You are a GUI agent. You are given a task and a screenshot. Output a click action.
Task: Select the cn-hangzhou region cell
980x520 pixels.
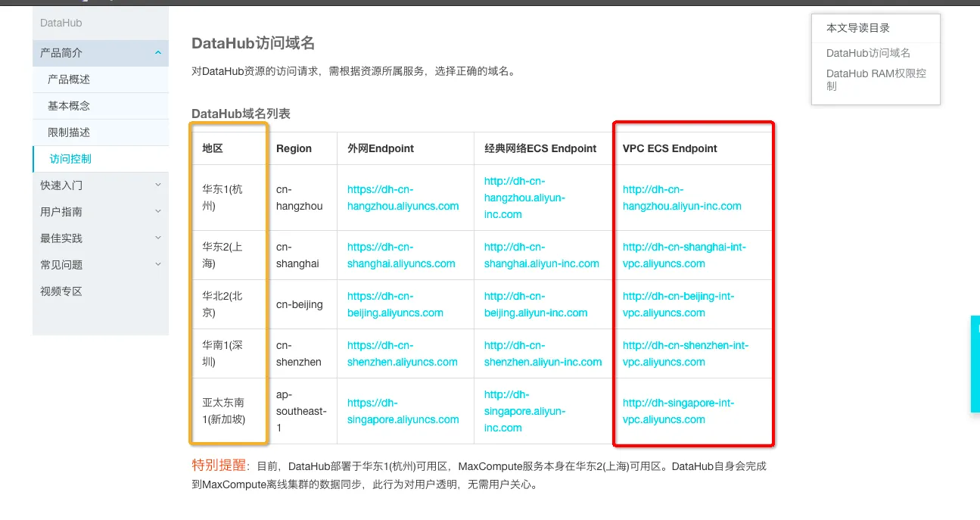[300, 198]
